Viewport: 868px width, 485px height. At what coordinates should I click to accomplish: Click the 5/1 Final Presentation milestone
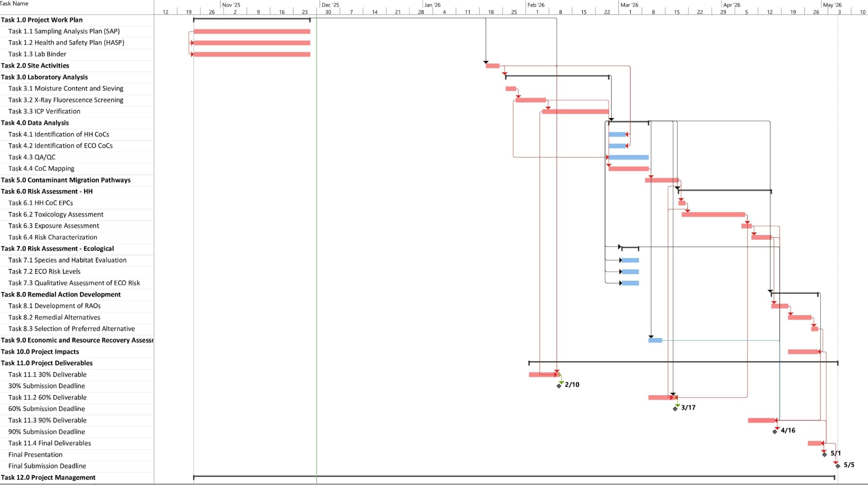(825, 454)
